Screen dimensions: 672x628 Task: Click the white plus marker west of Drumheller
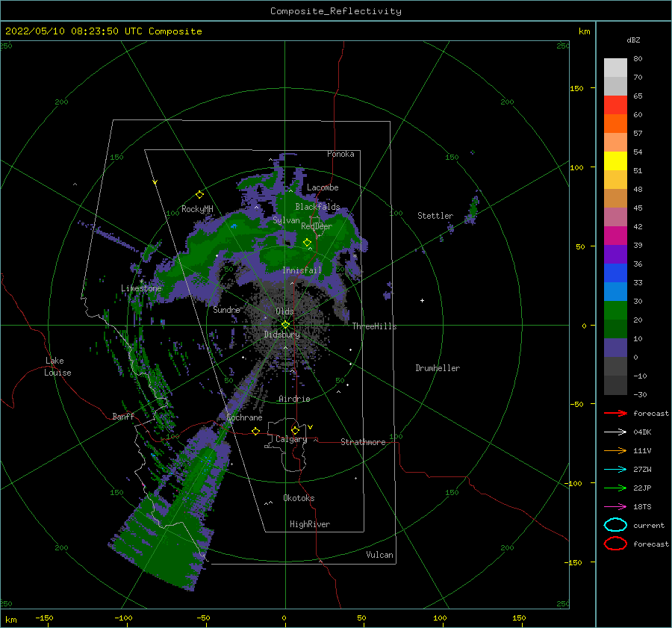click(422, 300)
